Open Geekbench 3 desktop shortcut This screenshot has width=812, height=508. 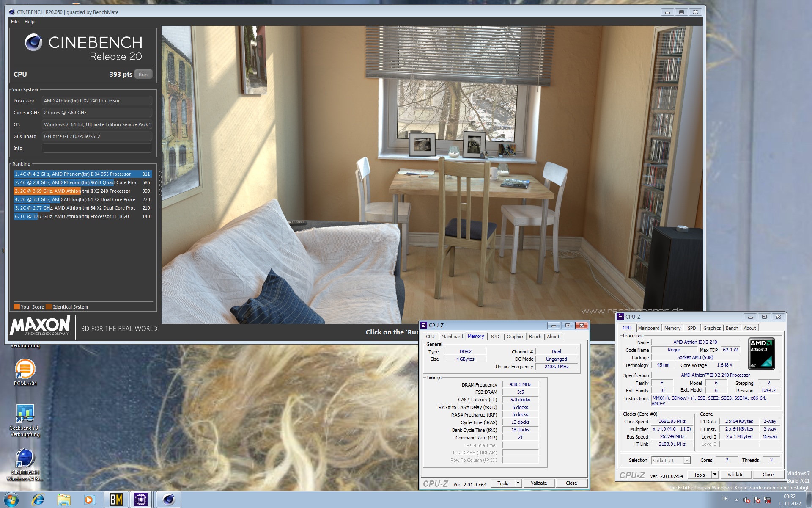coord(25,420)
